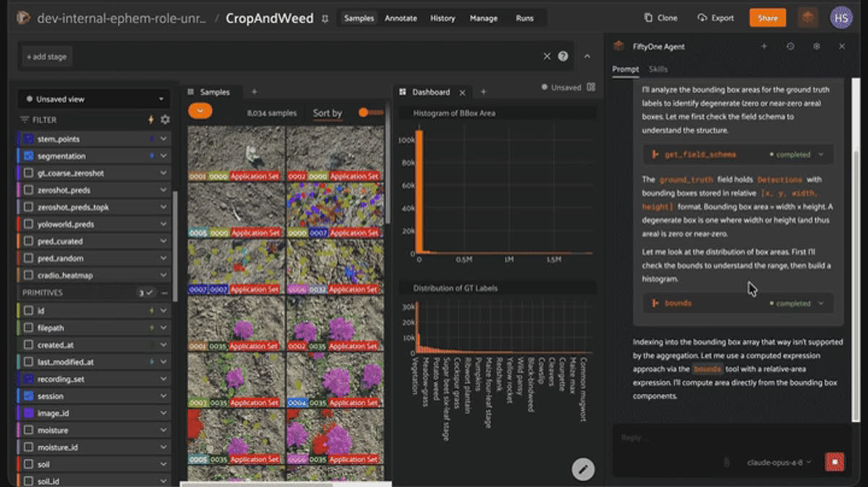Collapse the PRIMITIVES group with minus icon
The width and height of the screenshot is (868, 487).
[165, 293]
